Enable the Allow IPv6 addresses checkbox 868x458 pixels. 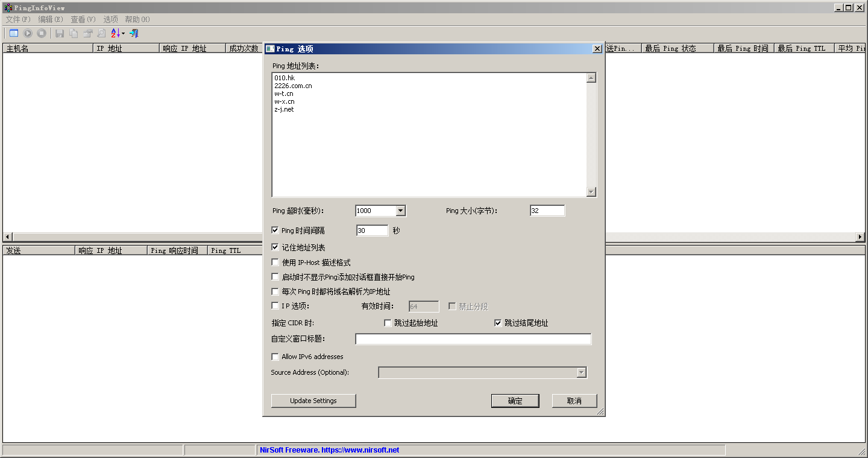pyautogui.click(x=275, y=357)
